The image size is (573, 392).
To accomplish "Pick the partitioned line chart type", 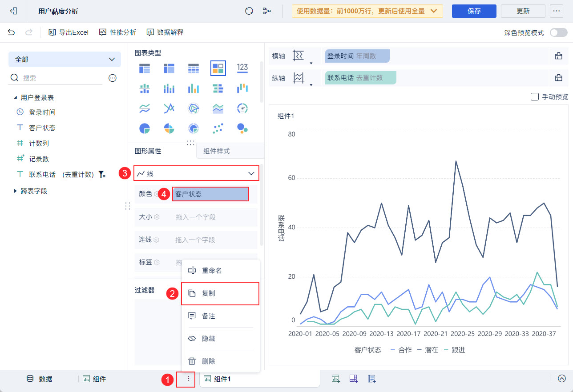I will pos(145,108).
